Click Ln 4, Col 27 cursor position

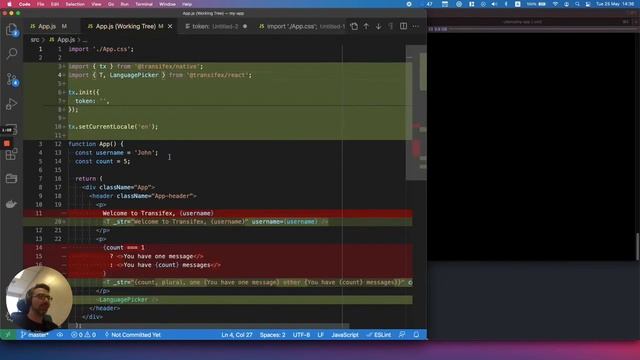pyautogui.click(x=237, y=335)
